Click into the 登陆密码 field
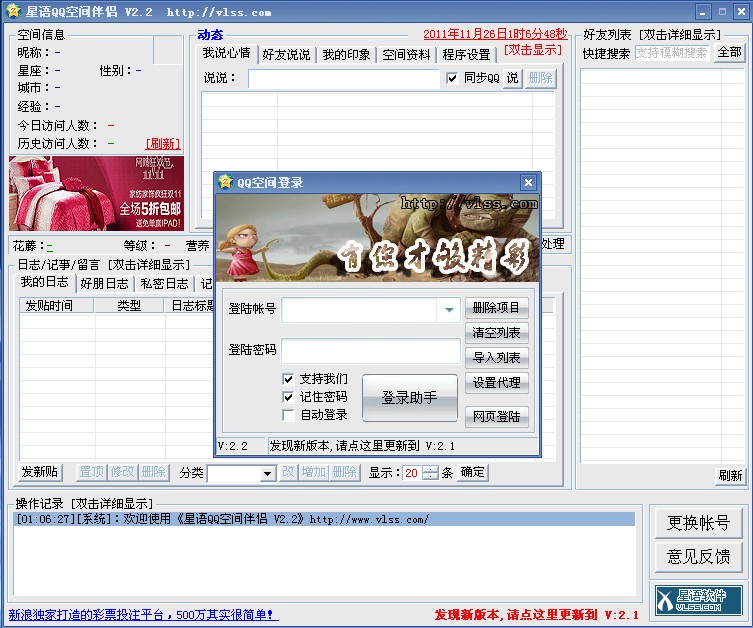The image size is (753, 628). pos(371,351)
